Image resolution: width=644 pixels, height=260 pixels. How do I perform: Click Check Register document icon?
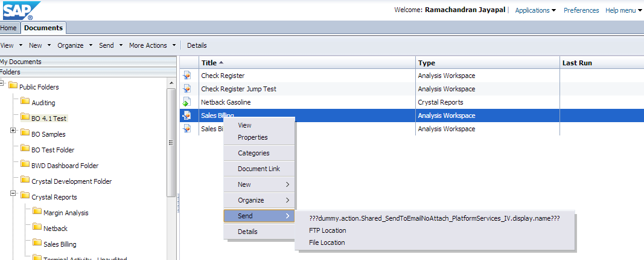[x=187, y=76]
